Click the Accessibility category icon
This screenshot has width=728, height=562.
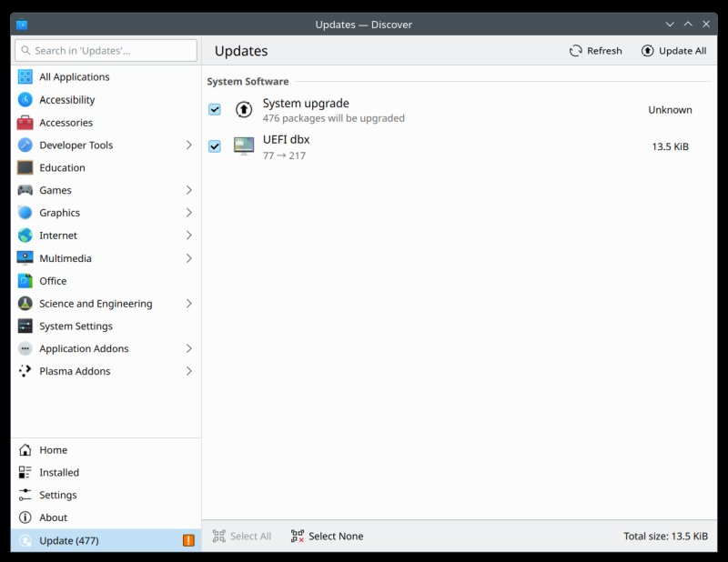[x=25, y=100]
